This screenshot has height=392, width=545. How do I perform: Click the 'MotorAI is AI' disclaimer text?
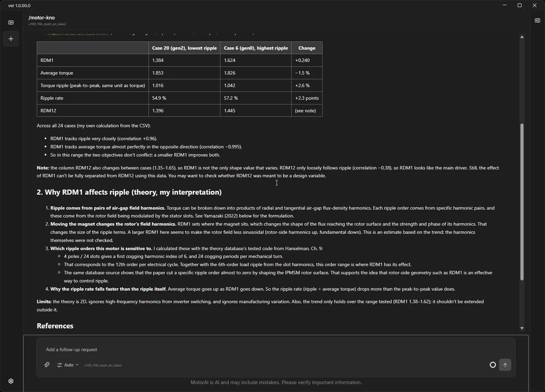pyautogui.click(x=276, y=383)
